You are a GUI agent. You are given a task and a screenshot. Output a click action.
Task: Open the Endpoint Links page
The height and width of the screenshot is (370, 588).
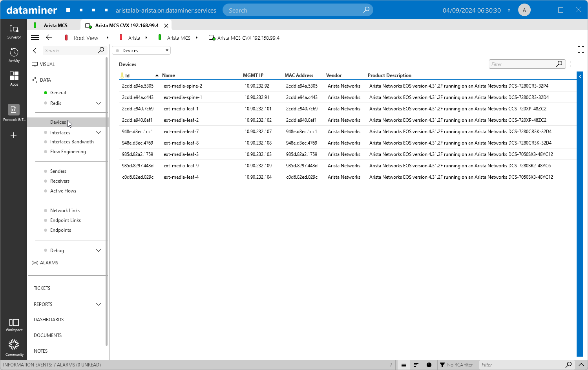pyautogui.click(x=66, y=220)
